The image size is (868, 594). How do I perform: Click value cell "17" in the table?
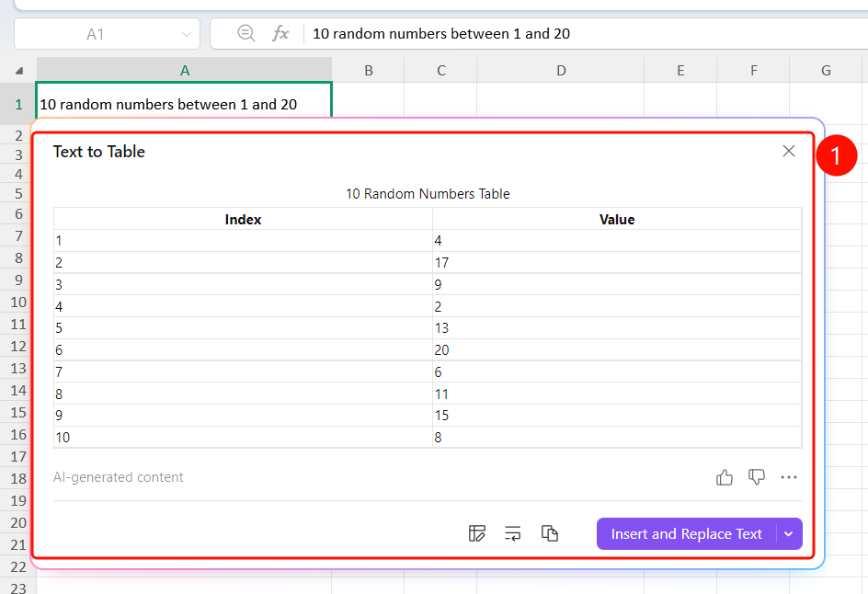[617, 262]
